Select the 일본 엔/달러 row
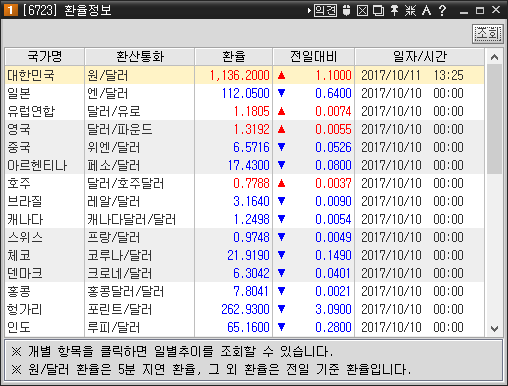This screenshot has height=386, width=508. point(245,93)
